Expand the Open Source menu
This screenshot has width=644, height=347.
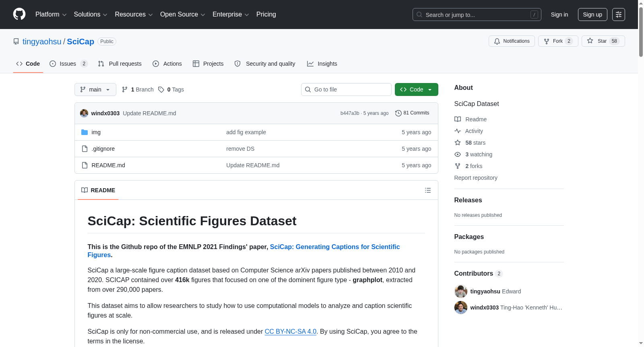click(x=183, y=15)
